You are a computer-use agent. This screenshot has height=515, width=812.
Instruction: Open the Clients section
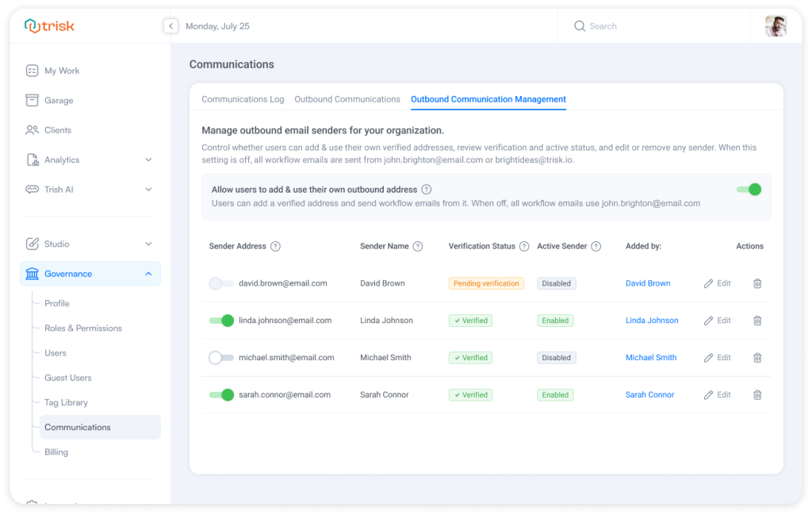(x=59, y=129)
